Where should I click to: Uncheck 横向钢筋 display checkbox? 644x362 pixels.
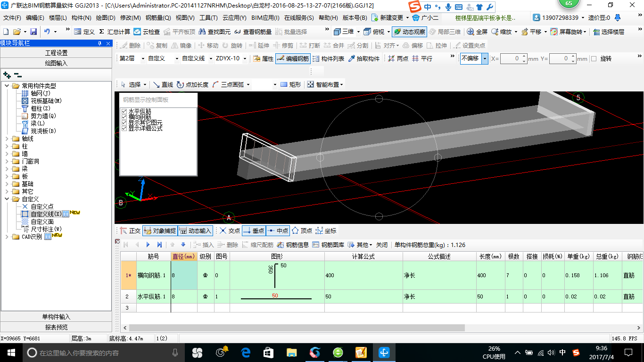[x=124, y=117]
